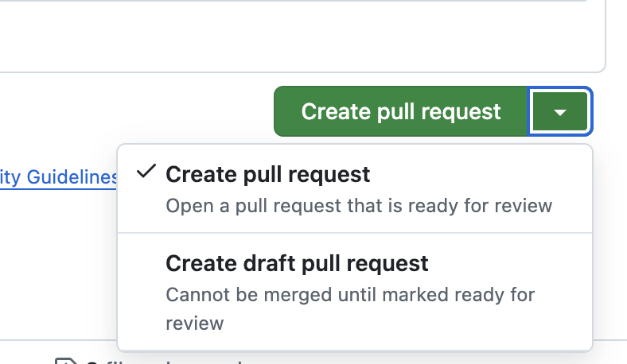Click the green Create pull request button
The image size is (627, 364).
(401, 112)
